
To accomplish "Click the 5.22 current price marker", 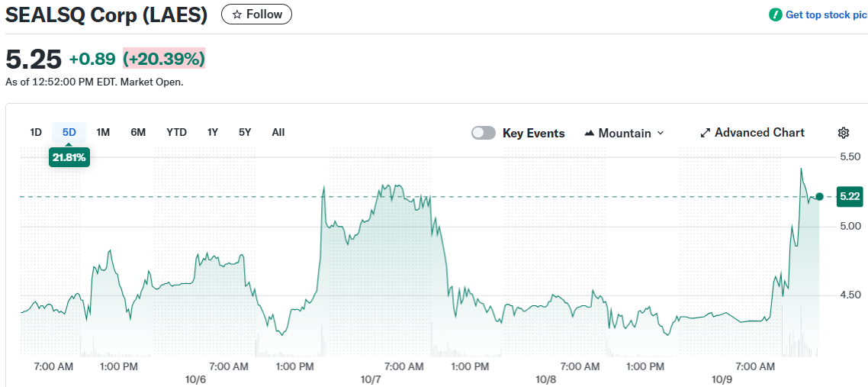I will pos(849,196).
